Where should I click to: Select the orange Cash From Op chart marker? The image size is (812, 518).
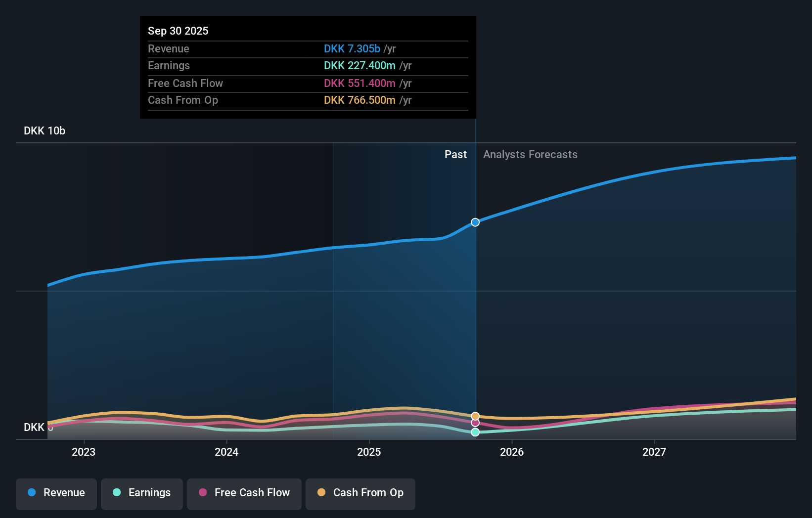(x=475, y=416)
